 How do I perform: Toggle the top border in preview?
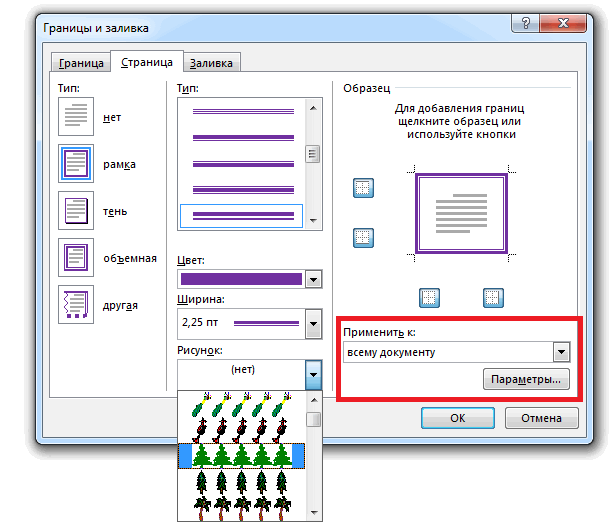(x=362, y=188)
